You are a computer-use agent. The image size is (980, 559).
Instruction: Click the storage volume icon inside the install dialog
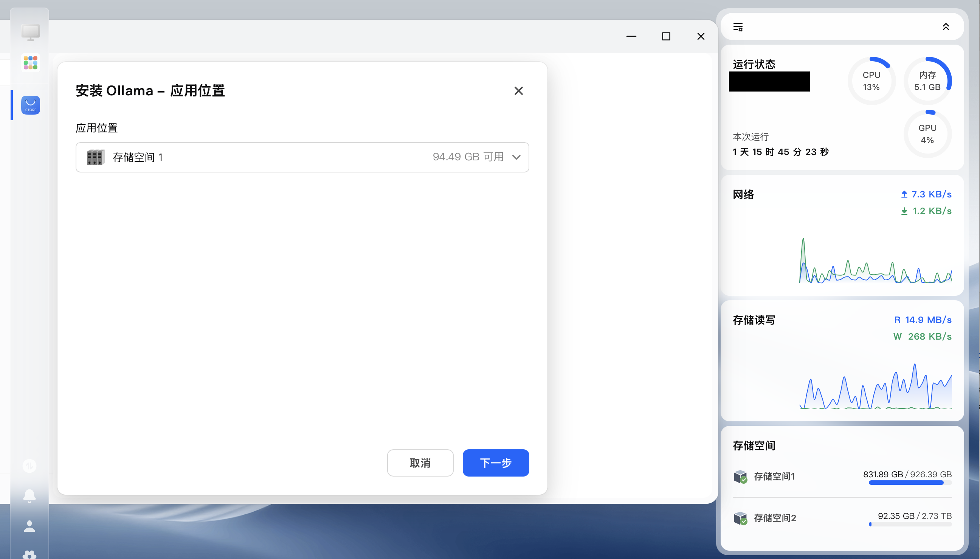tap(95, 157)
